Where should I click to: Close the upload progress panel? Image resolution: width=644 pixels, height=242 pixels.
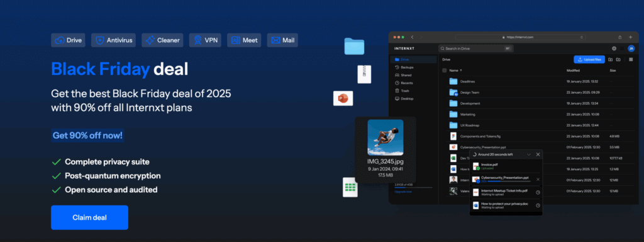(538, 154)
